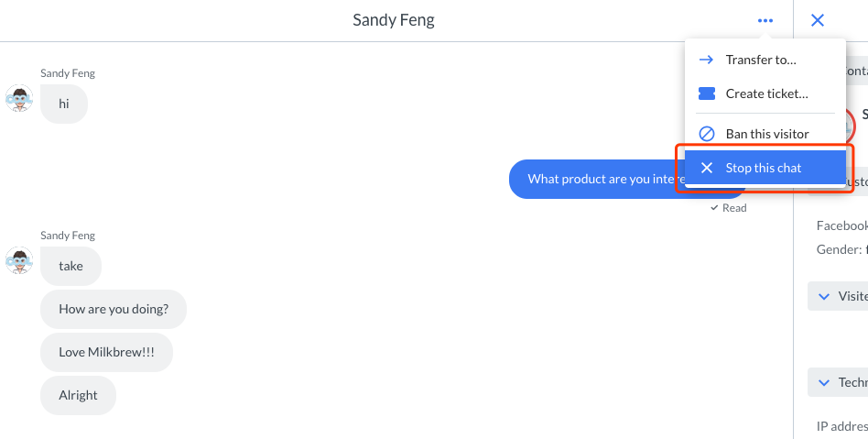Click the "Alright" message bubble
This screenshot has height=439, width=868.
click(78, 395)
